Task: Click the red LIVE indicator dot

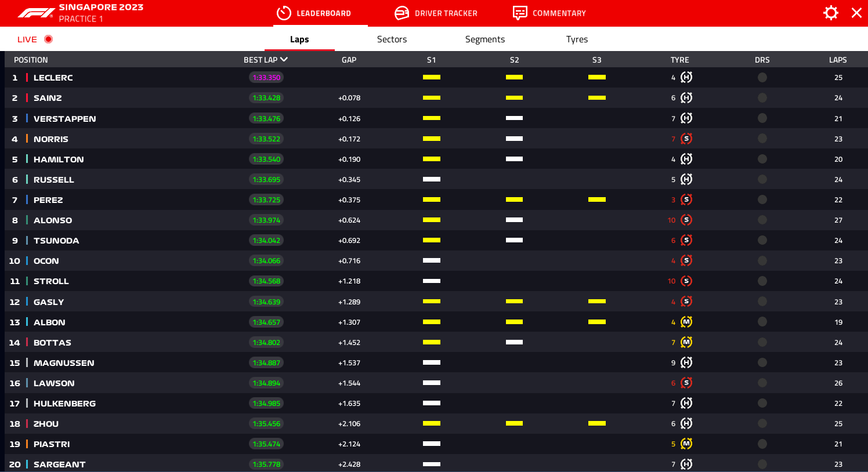Action: [x=48, y=39]
